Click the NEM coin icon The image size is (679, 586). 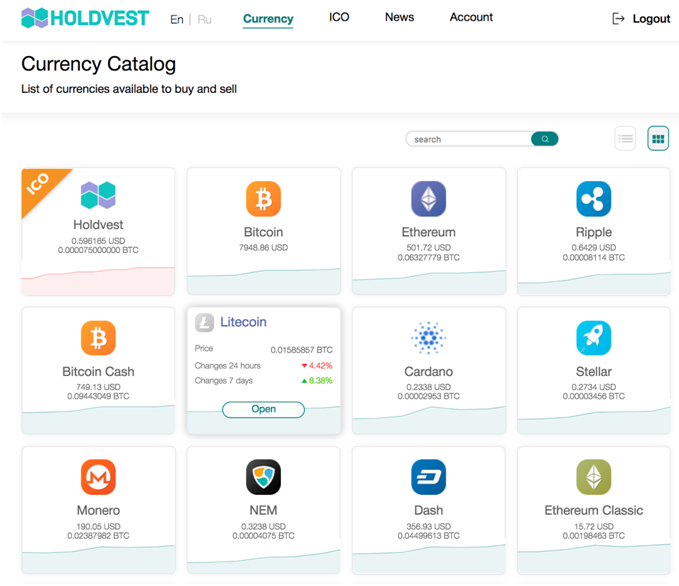coord(263,477)
